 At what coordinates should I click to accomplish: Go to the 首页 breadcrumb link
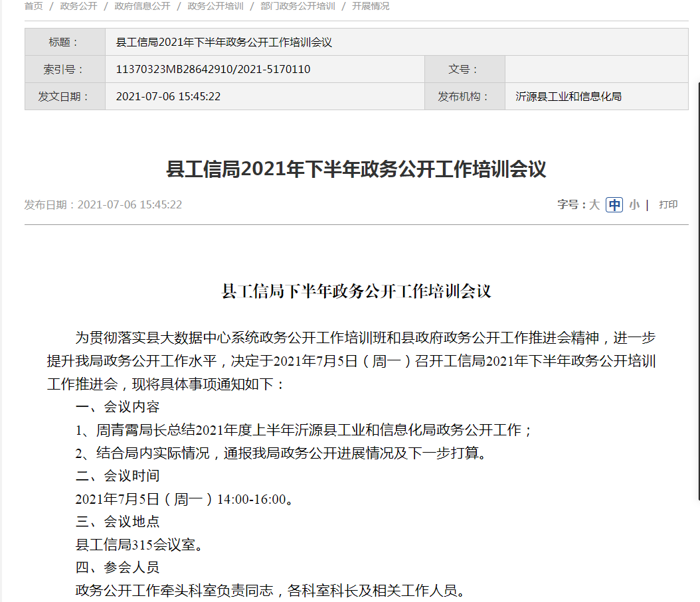(x=33, y=6)
